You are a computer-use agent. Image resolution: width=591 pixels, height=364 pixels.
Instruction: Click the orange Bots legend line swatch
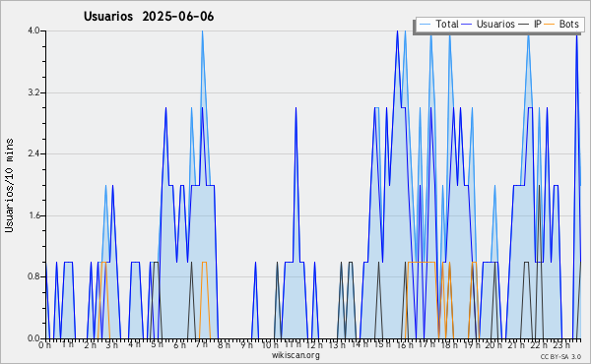pos(550,25)
